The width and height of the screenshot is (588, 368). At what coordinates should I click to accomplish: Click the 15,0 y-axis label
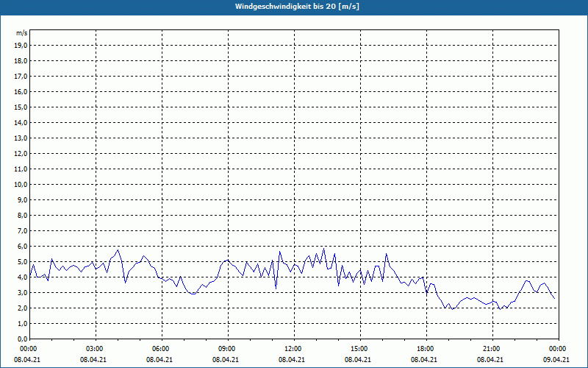pos(21,107)
